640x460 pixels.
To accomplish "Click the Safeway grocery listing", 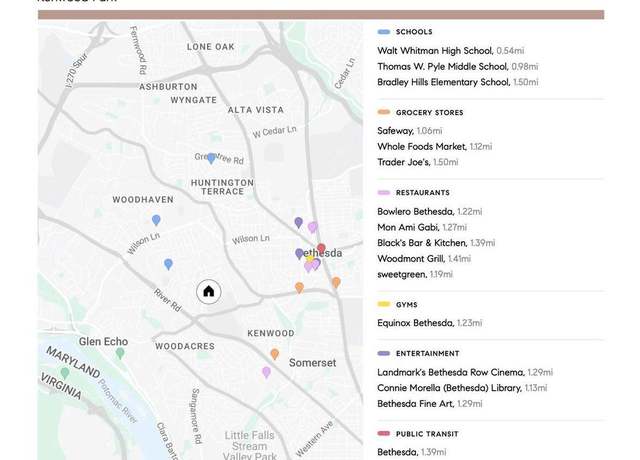I will click(410, 131).
